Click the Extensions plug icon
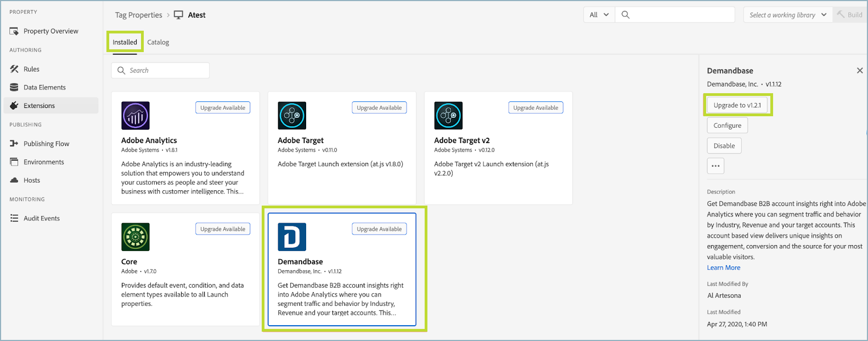 [x=14, y=106]
